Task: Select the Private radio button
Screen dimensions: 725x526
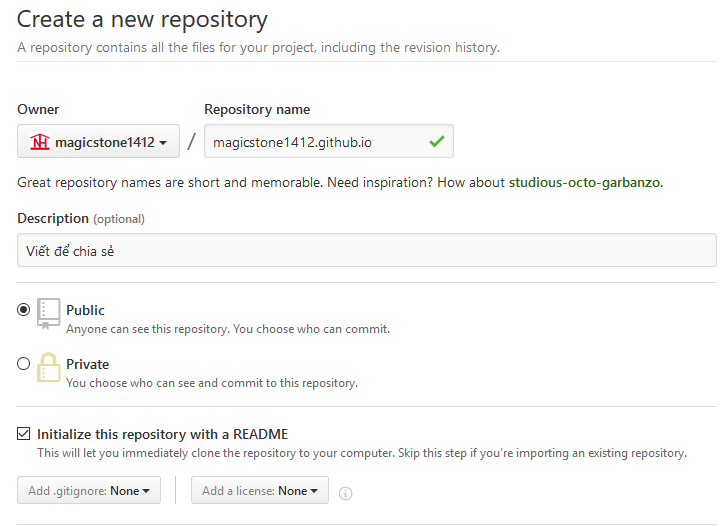Action: coord(24,364)
